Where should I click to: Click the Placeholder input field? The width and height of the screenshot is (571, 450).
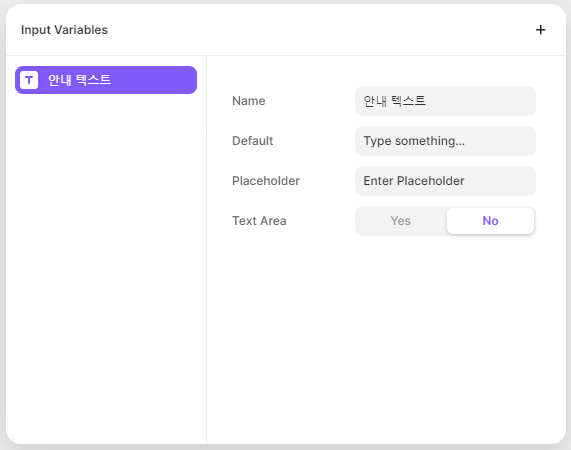click(445, 181)
